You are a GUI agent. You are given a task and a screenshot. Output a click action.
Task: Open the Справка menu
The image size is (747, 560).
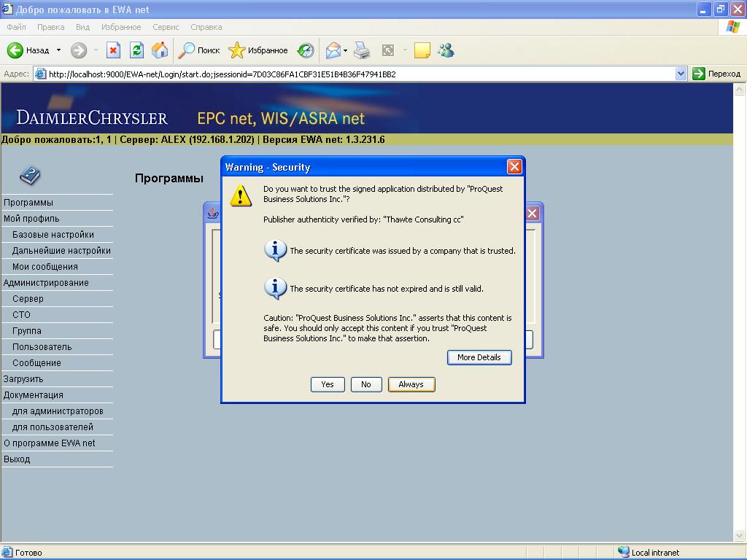pyautogui.click(x=206, y=27)
